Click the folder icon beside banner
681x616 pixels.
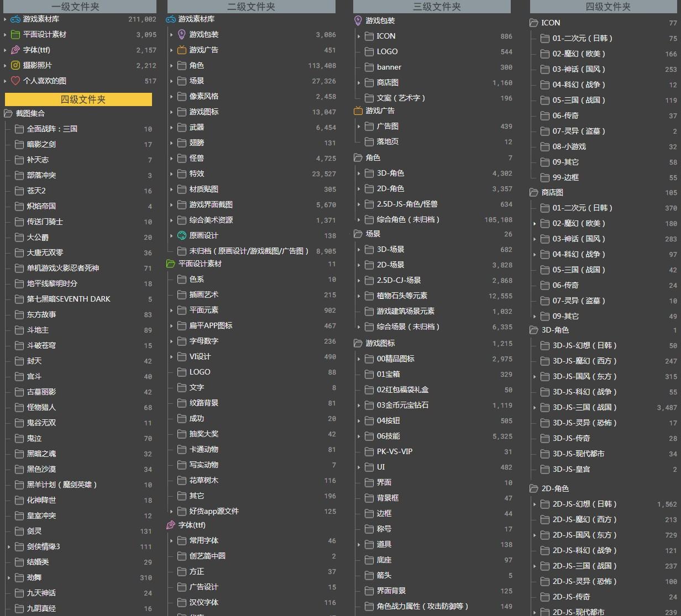[369, 67]
